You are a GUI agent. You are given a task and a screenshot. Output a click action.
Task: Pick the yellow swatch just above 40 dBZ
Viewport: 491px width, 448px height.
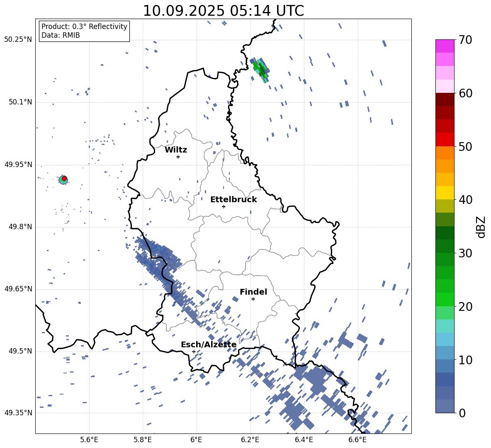point(445,193)
